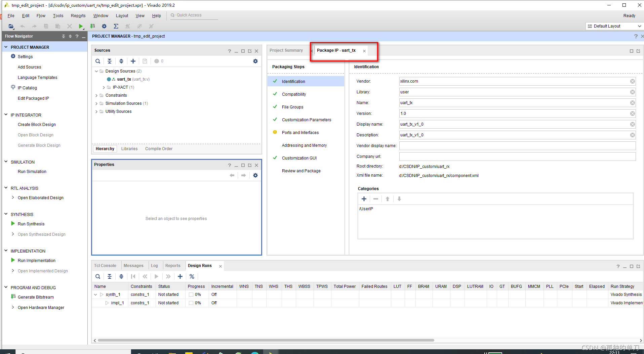Open Sources panel settings gear
The image size is (644, 354).
(x=255, y=61)
